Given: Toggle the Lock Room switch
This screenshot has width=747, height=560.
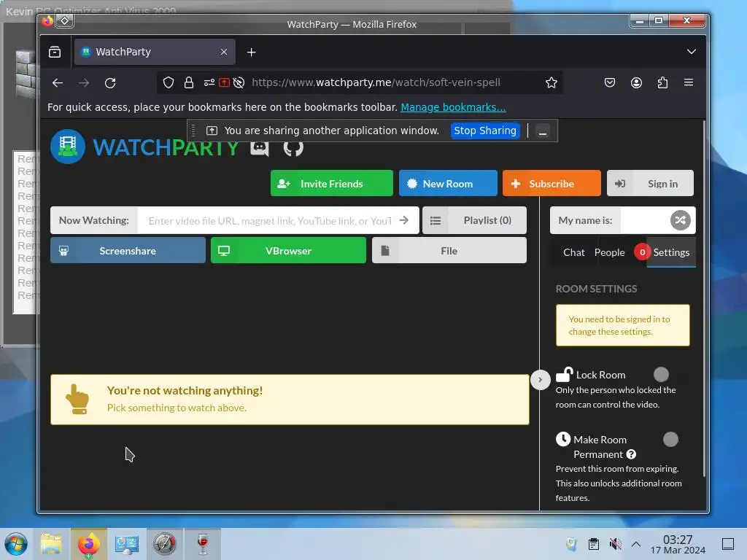Looking at the screenshot, I should pos(661,374).
